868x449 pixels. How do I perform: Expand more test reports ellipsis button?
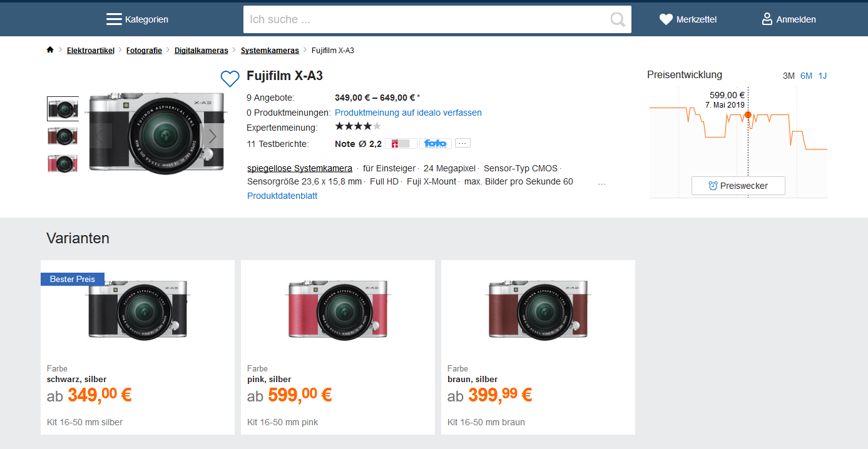click(462, 143)
